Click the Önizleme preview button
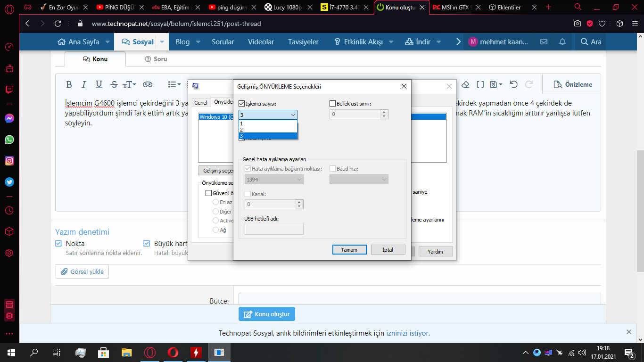 572,84
